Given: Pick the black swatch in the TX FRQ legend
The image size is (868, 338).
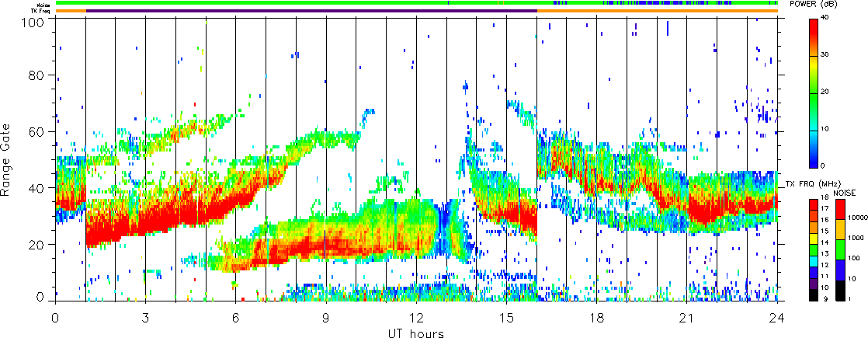Looking at the screenshot, I should pos(815,294).
